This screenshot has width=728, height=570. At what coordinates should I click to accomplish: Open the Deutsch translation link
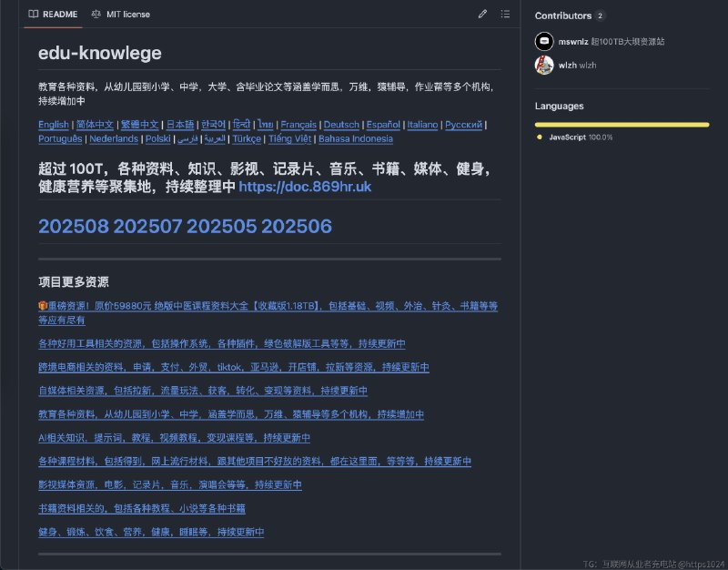point(341,124)
